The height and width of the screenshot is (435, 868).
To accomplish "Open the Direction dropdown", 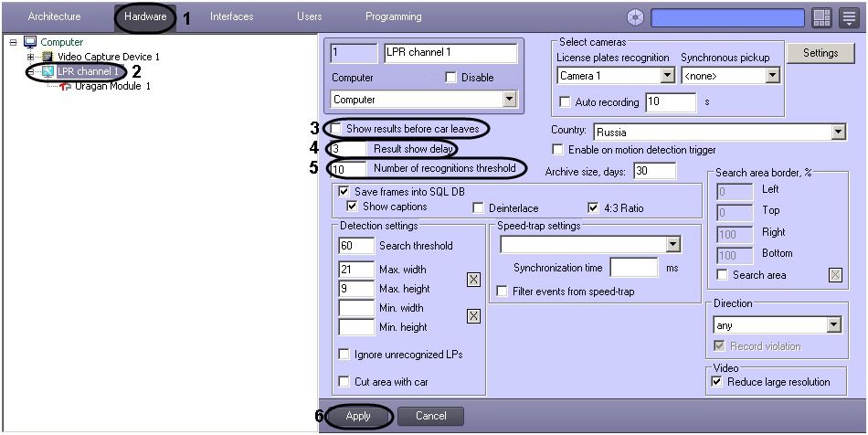I will click(834, 324).
